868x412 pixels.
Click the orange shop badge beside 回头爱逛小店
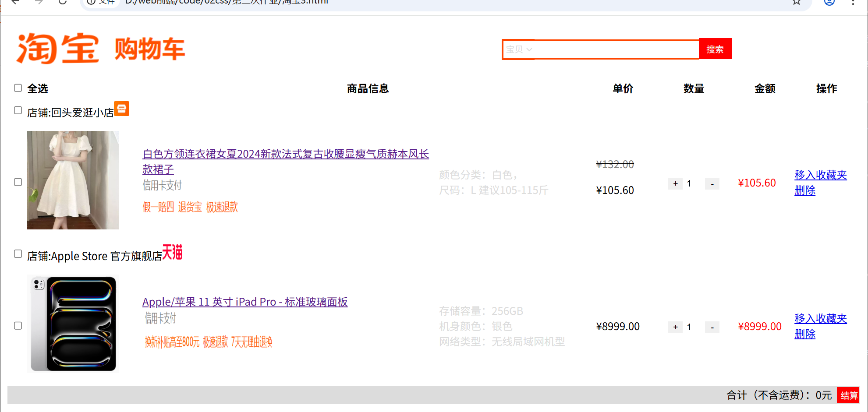click(x=122, y=109)
